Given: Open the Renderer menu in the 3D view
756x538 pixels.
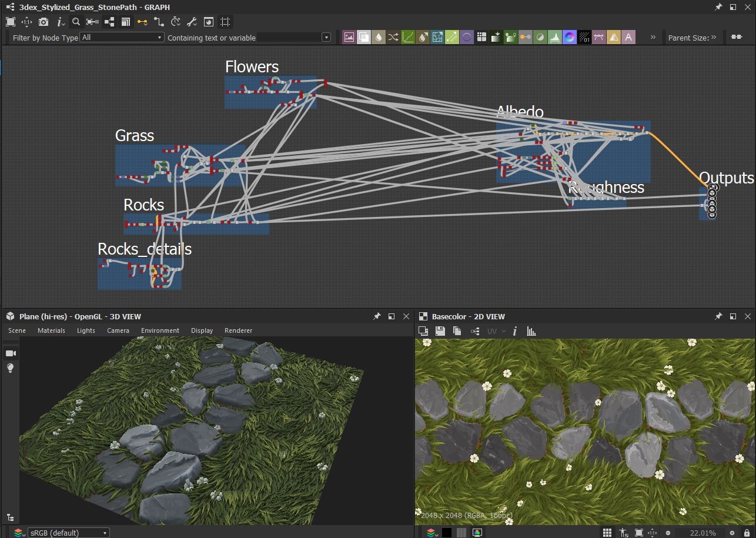Looking at the screenshot, I should [x=238, y=330].
